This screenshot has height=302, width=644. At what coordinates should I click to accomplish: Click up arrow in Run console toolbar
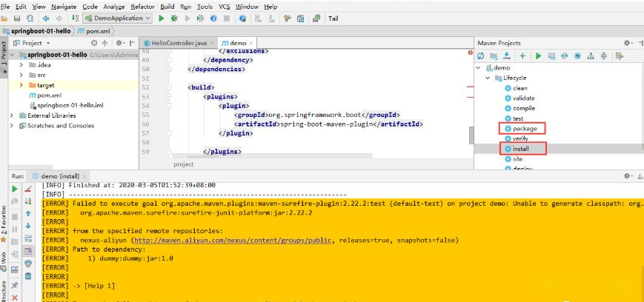coord(28,213)
